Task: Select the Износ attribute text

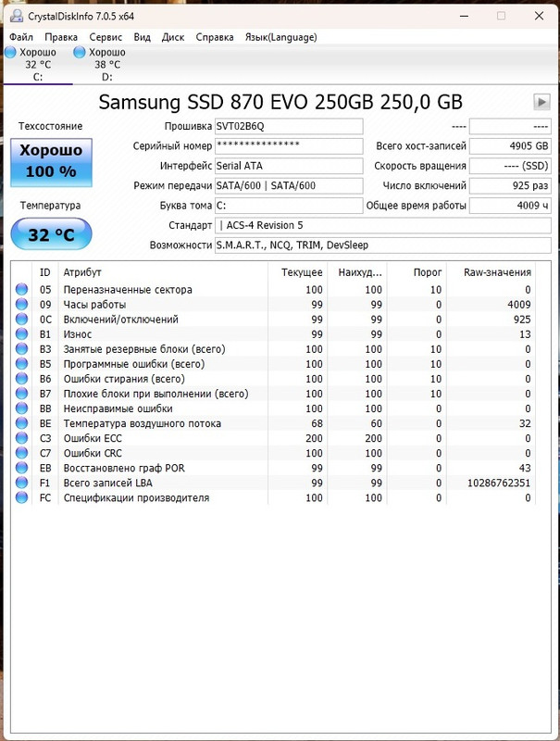Action: point(78,334)
